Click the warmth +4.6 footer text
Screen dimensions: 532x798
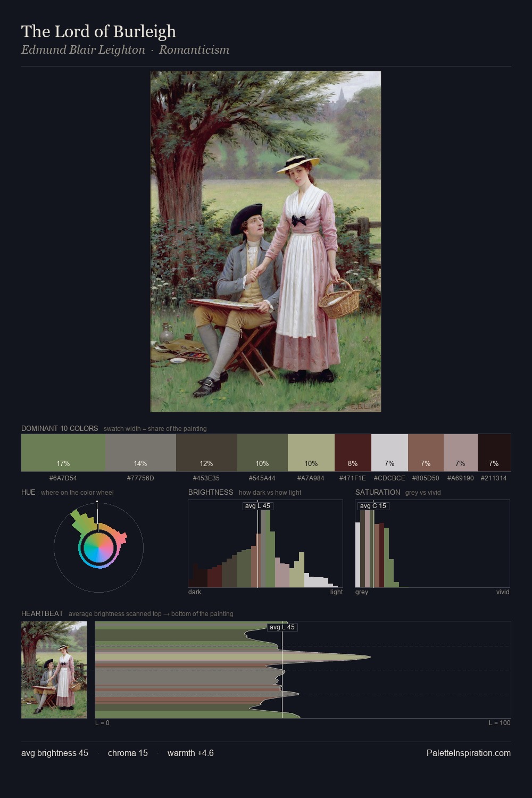pos(190,753)
